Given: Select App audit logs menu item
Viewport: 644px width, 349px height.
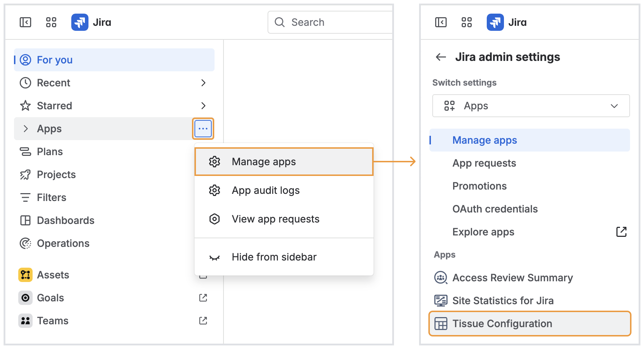Looking at the screenshot, I should coord(265,190).
